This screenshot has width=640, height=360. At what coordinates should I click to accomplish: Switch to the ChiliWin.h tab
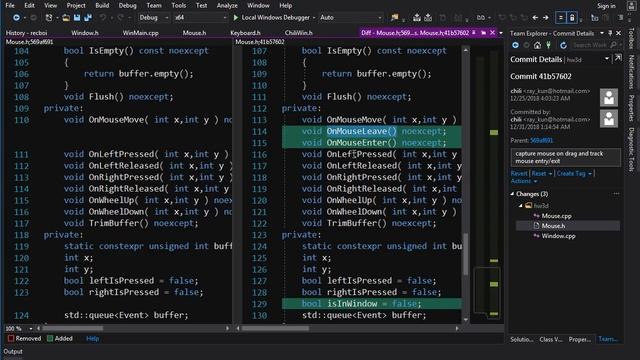coord(299,33)
